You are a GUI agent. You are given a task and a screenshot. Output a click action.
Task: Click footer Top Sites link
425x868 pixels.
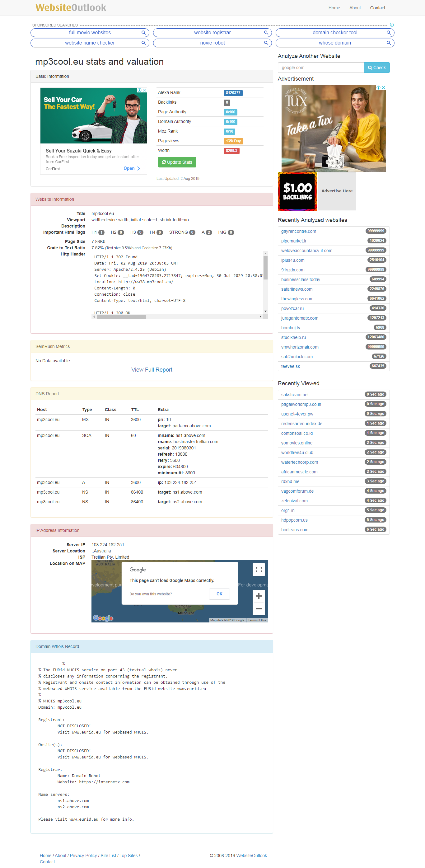pyautogui.click(x=128, y=856)
